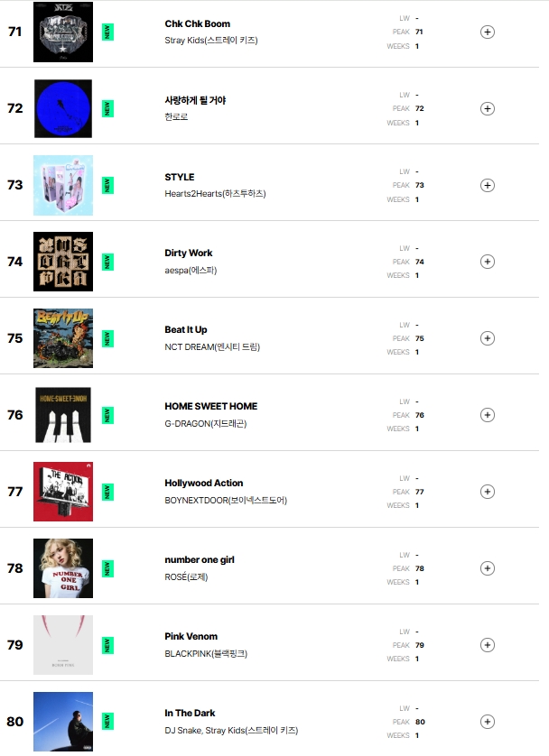The height and width of the screenshot is (756, 549).
Task: Open the HOME SWEET HOME song title
Action: (210, 407)
